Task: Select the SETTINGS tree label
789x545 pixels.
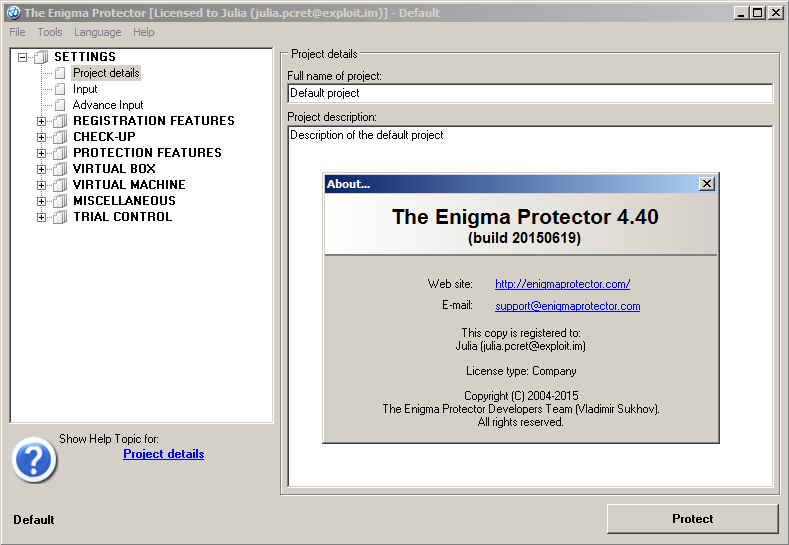Action: click(x=85, y=57)
